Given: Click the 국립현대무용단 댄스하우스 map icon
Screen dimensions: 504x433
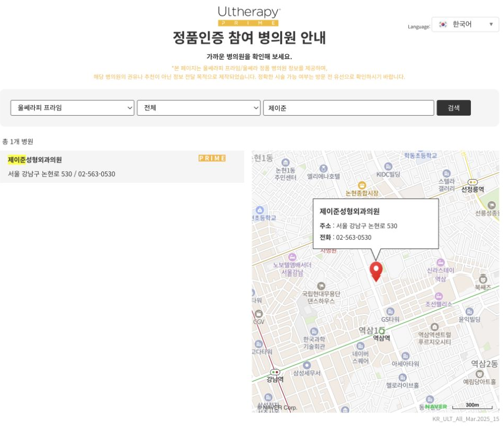Looking at the screenshot, I should click(x=321, y=286).
